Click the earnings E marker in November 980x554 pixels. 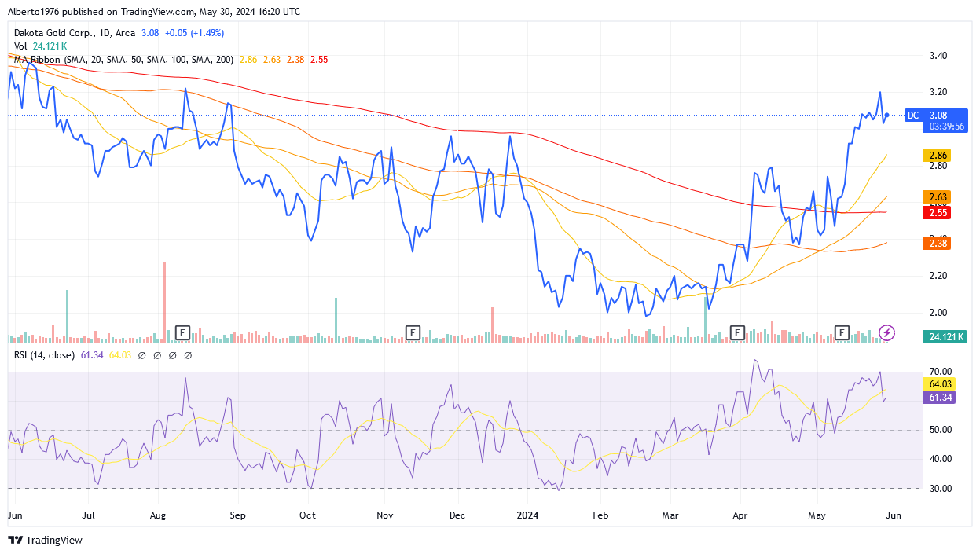[x=412, y=332]
